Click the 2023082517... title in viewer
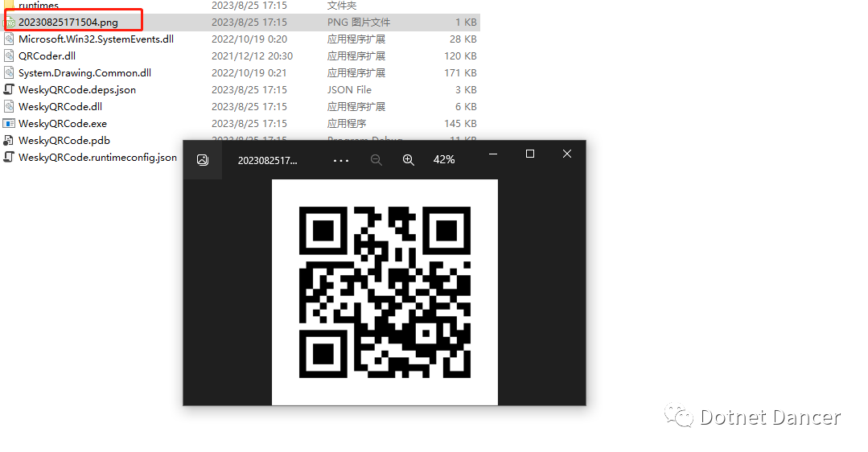The height and width of the screenshot is (452, 868). click(267, 160)
